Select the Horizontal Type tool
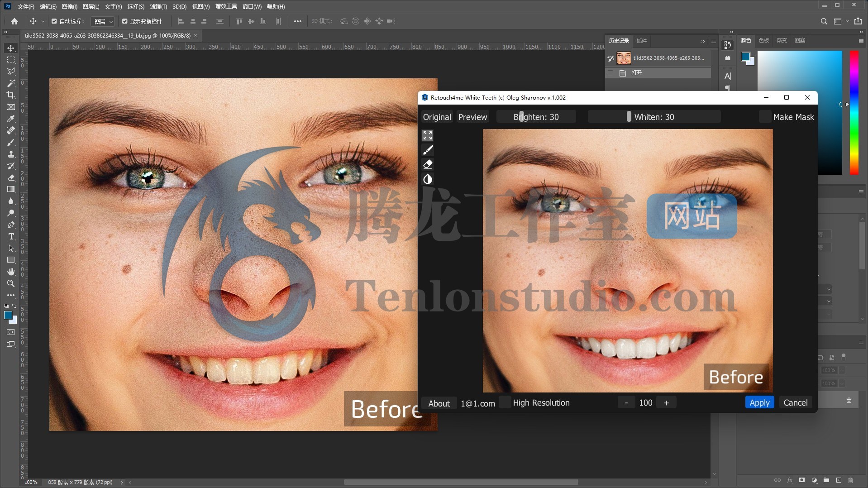 click(x=11, y=236)
